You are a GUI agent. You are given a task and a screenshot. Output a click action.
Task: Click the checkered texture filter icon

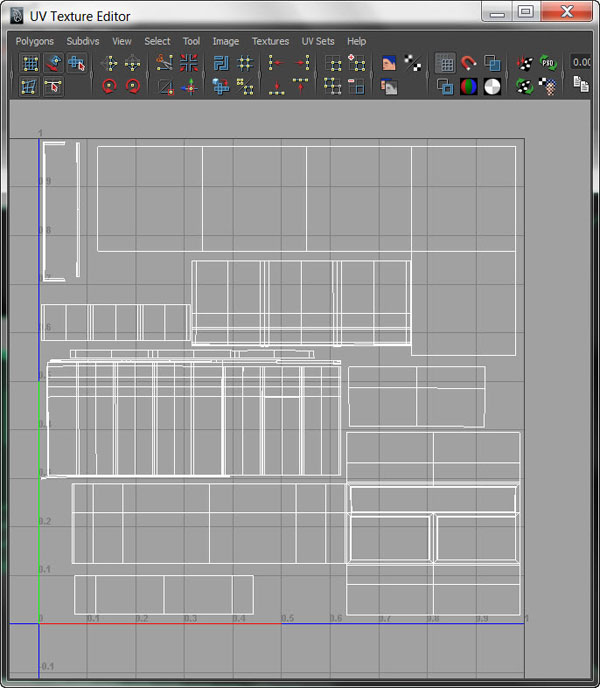(548, 87)
